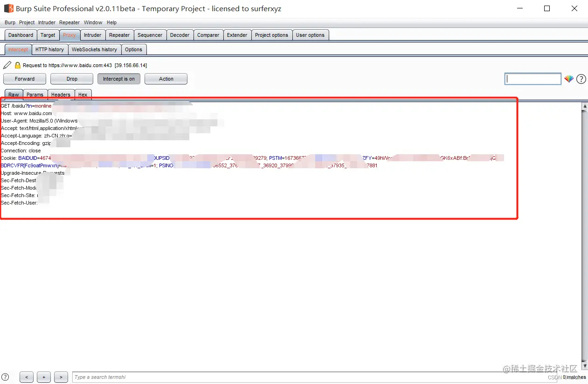Switch to the Target tab
The width and height of the screenshot is (588, 384).
coord(48,35)
